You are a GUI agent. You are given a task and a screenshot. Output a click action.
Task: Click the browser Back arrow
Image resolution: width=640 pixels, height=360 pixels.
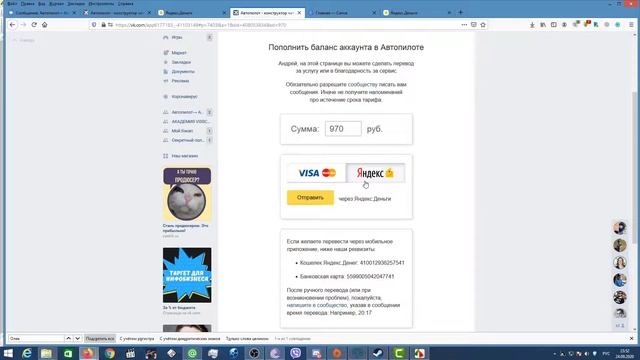click(x=12, y=25)
